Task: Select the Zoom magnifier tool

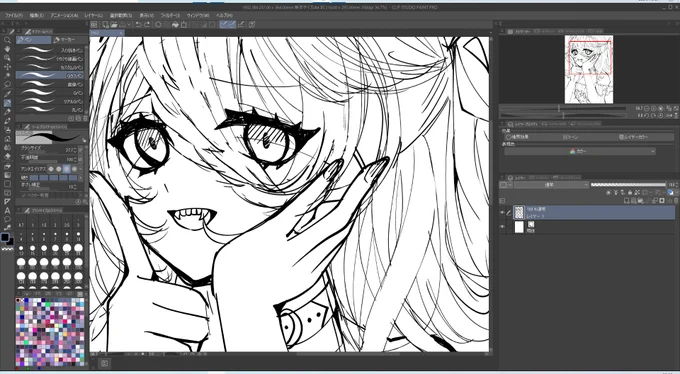Action: tap(7, 40)
